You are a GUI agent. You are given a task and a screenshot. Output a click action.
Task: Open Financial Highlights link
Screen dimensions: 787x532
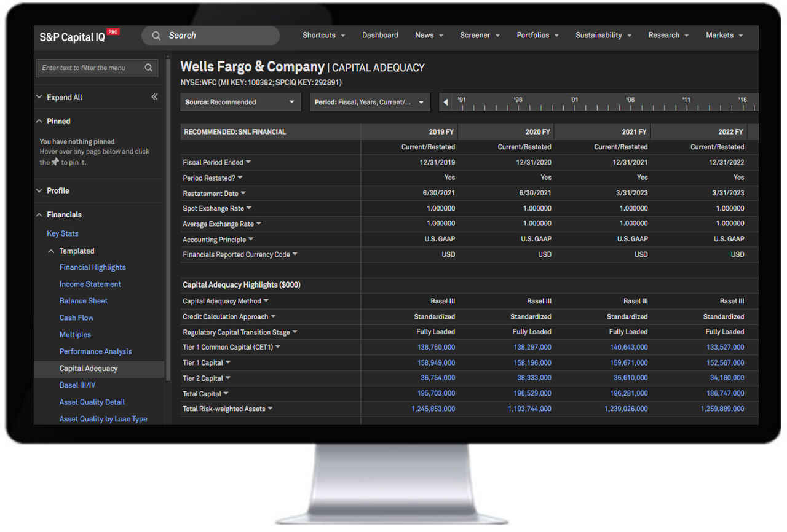click(x=93, y=267)
